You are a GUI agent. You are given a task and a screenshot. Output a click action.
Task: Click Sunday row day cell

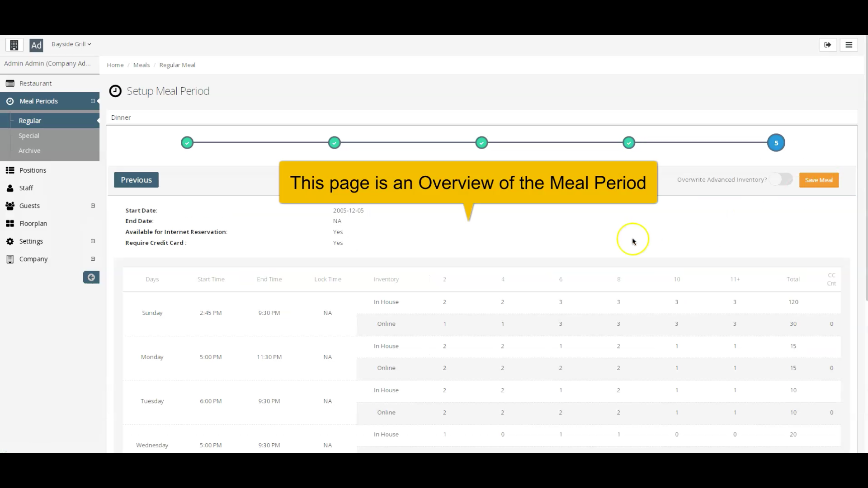152,313
